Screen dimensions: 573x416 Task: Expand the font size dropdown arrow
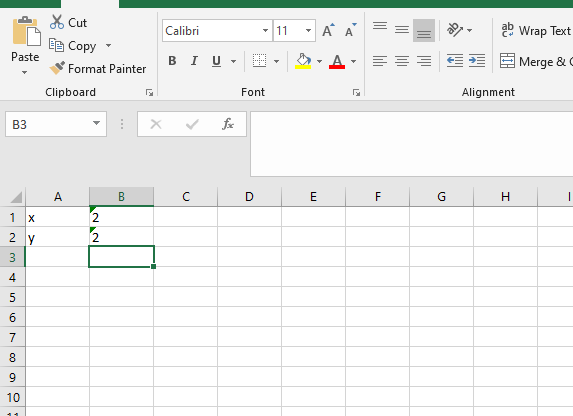click(x=308, y=30)
